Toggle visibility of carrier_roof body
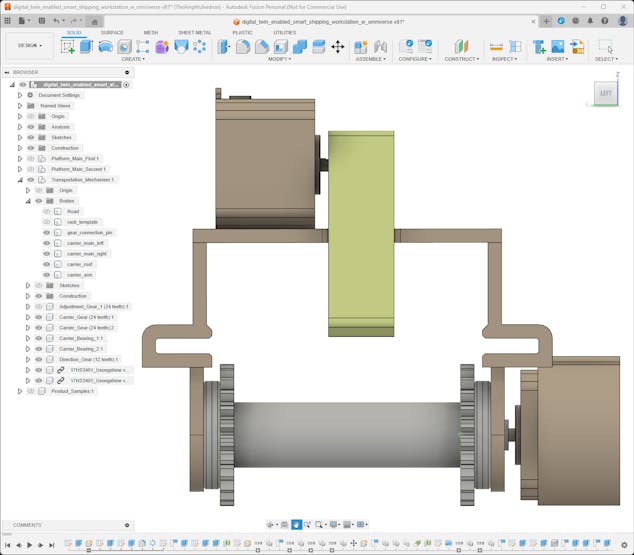634x555 pixels. [x=46, y=264]
